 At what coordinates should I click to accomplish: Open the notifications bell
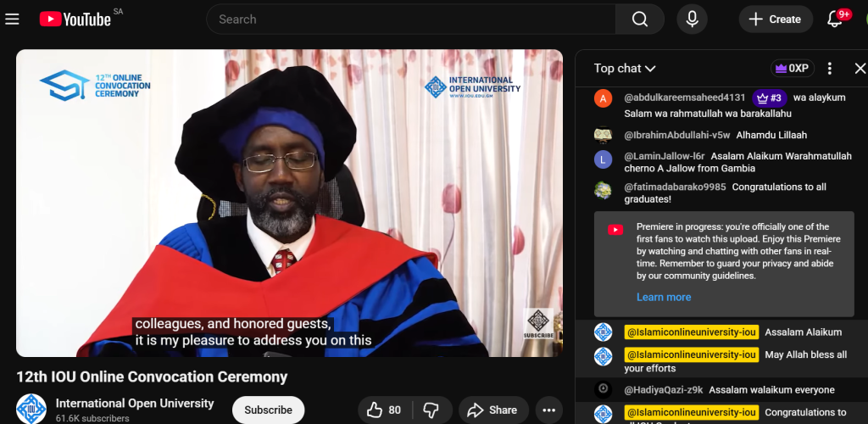[x=835, y=19]
